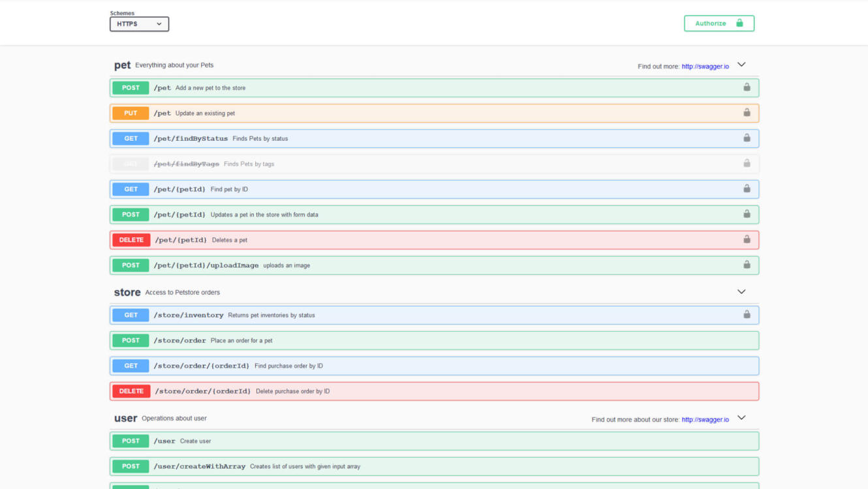Open the HTTPS schemes dropdown

coord(139,24)
